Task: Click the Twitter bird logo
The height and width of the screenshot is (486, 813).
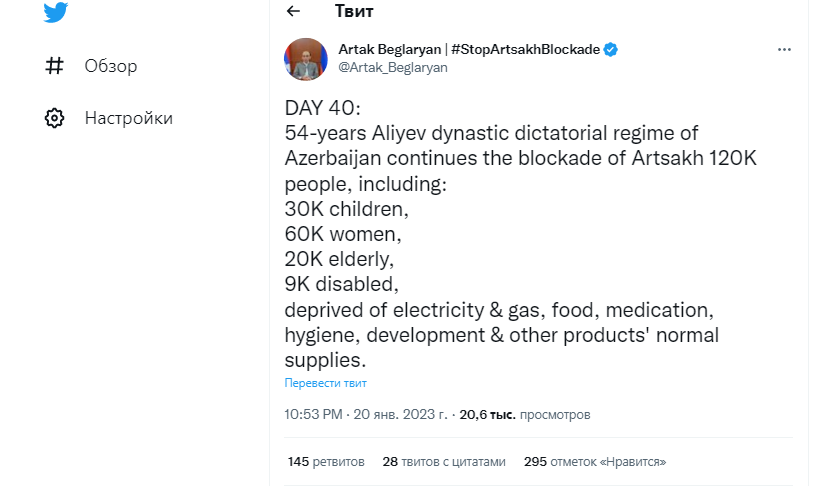Action: [x=55, y=12]
